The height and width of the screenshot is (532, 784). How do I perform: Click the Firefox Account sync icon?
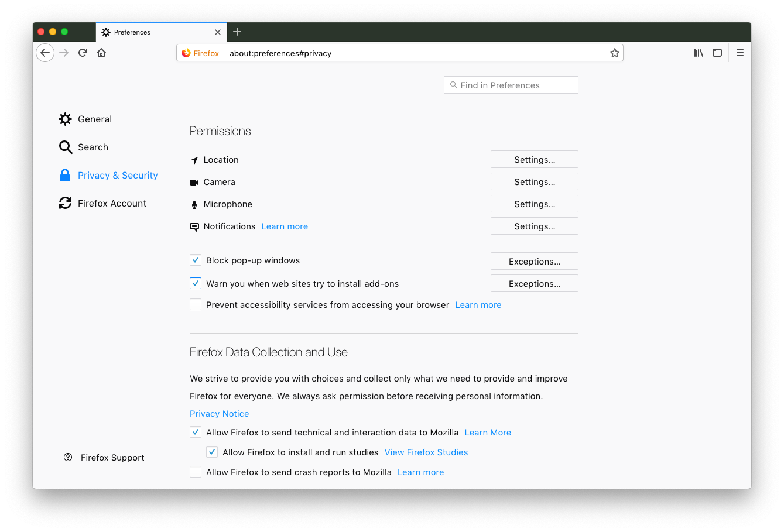(65, 203)
